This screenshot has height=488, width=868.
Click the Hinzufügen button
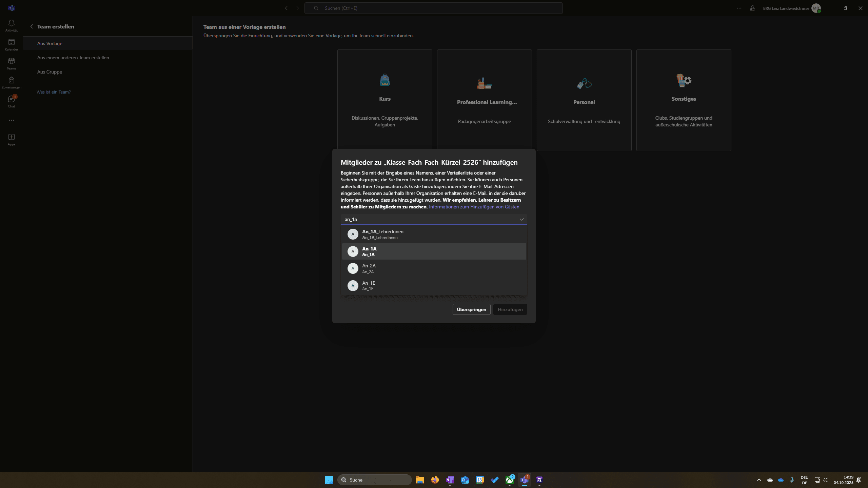pyautogui.click(x=510, y=309)
